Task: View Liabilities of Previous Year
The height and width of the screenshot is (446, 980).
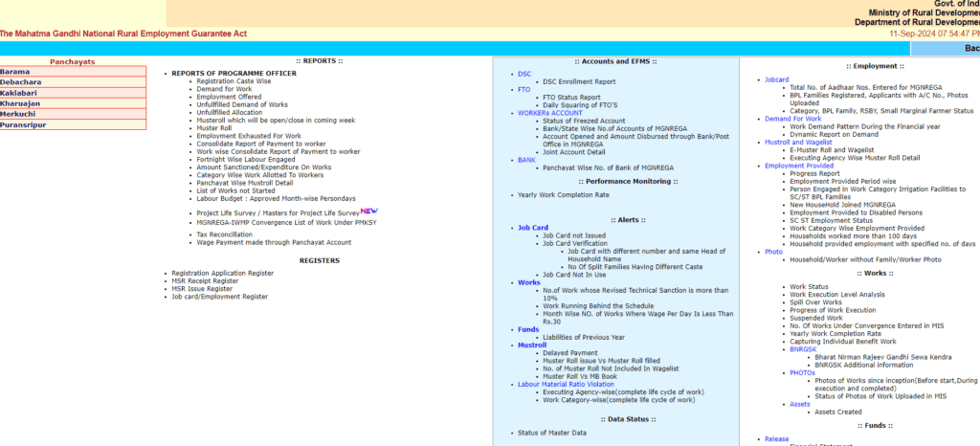Action: 584,337
